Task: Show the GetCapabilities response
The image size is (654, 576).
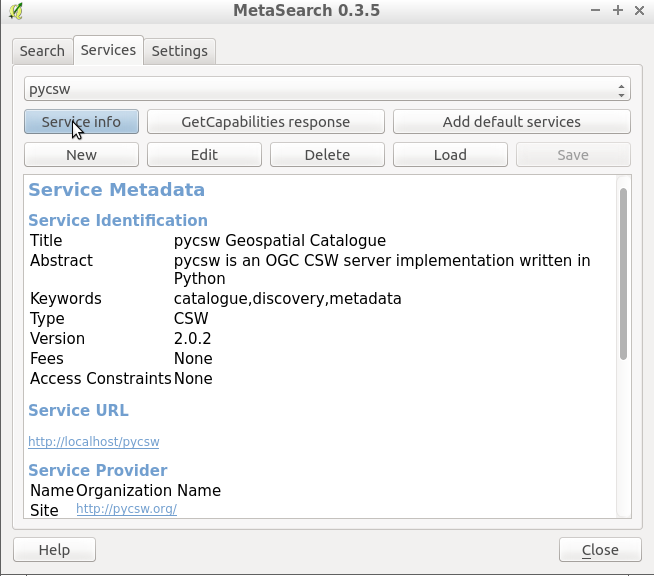Action: pyautogui.click(x=266, y=122)
